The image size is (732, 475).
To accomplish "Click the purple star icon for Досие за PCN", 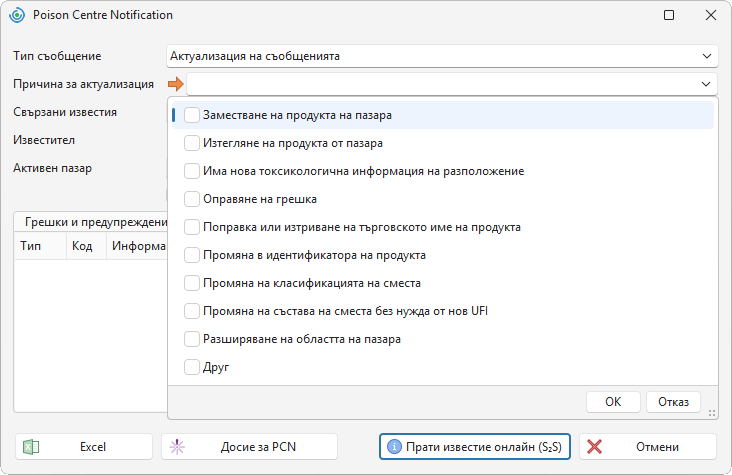I will coord(177,447).
